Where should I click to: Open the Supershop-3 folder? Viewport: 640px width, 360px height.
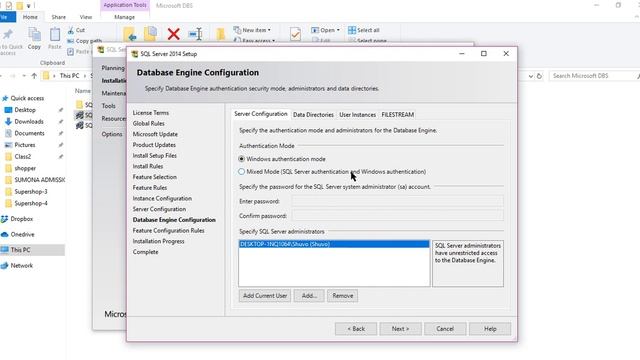tap(31, 191)
